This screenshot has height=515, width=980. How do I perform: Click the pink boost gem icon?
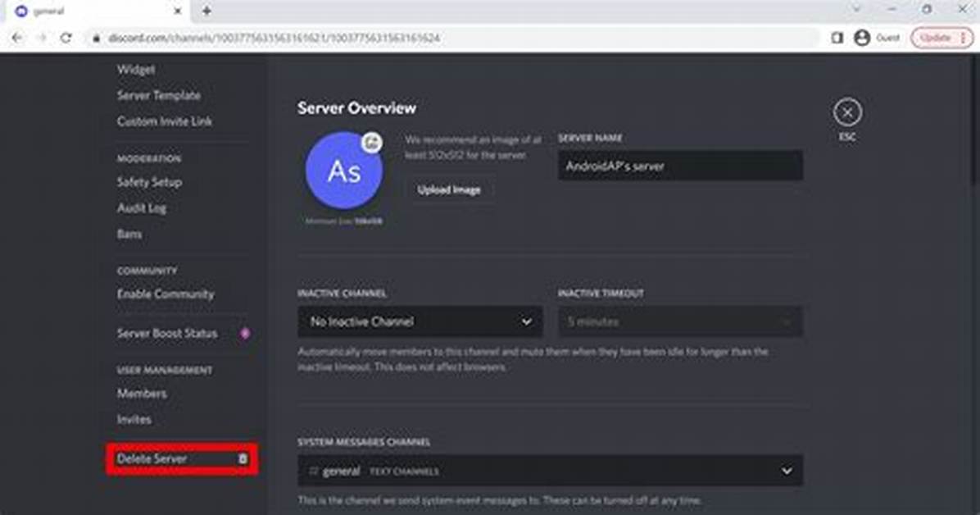click(x=245, y=334)
